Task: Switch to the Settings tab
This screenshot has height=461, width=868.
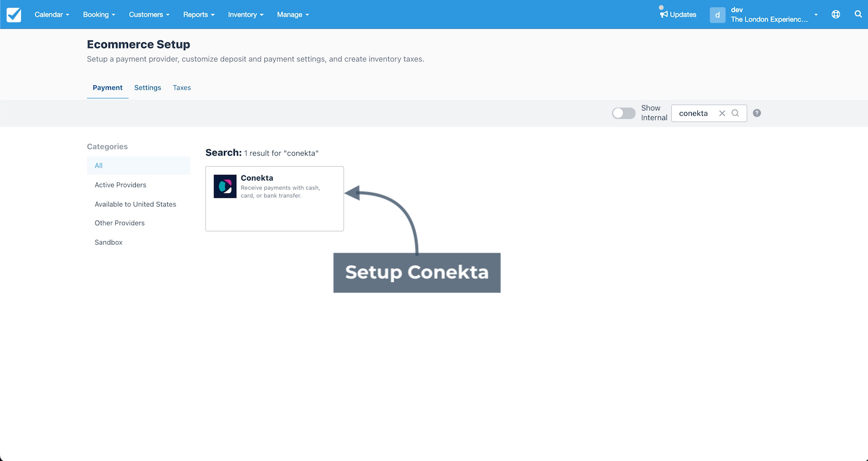Action: point(147,88)
